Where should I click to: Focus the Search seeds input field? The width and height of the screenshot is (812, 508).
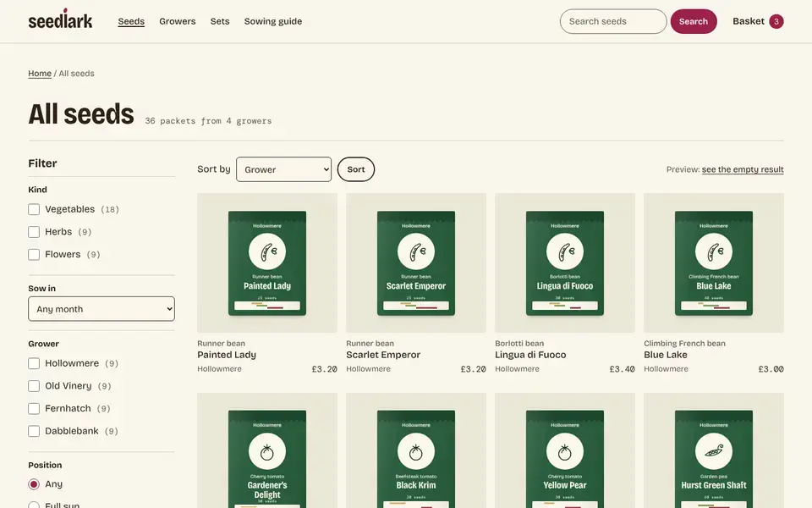click(x=613, y=21)
